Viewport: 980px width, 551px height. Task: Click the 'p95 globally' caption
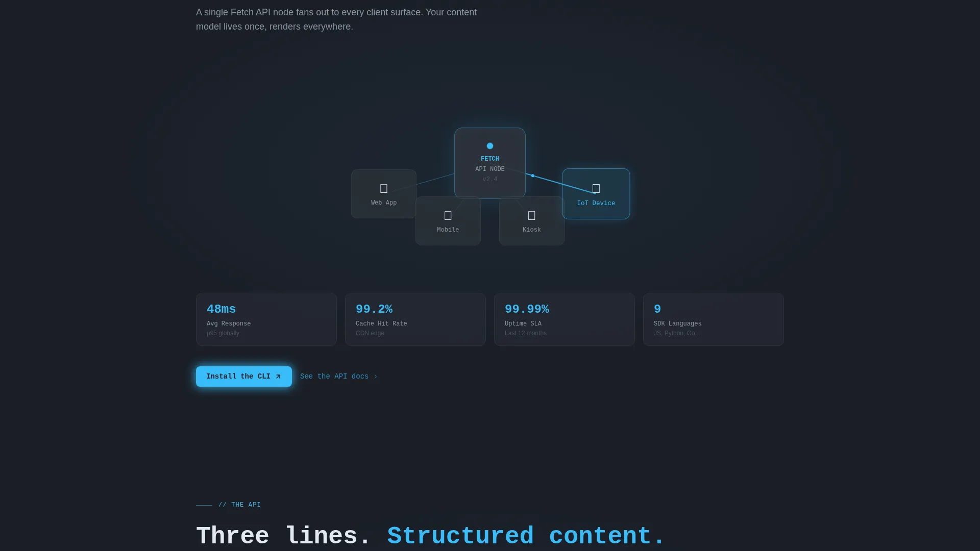coord(223,333)
